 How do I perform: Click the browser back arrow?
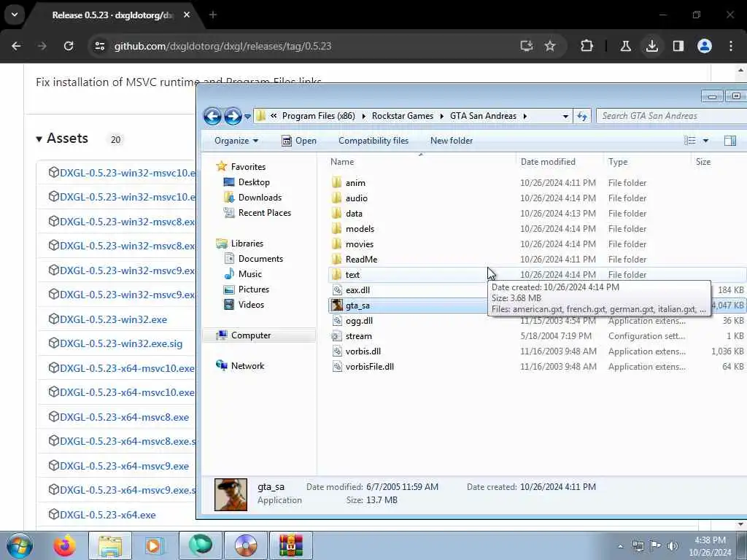(16, 46)
